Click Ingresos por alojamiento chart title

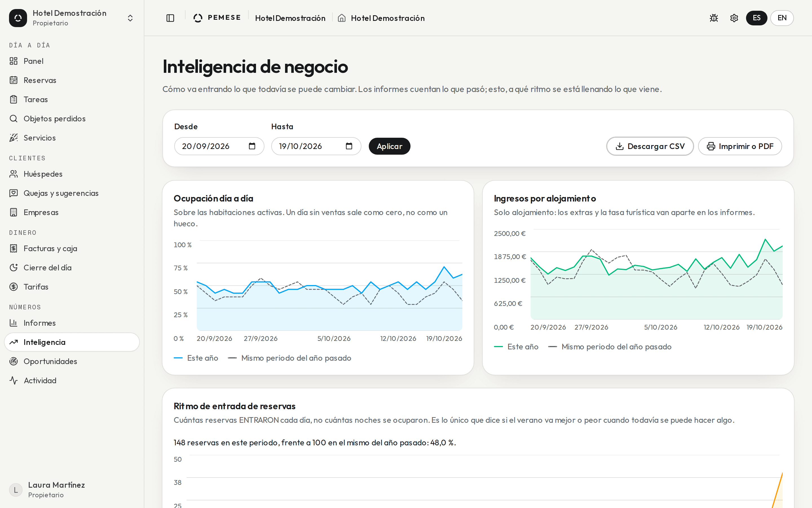(545, 199)
